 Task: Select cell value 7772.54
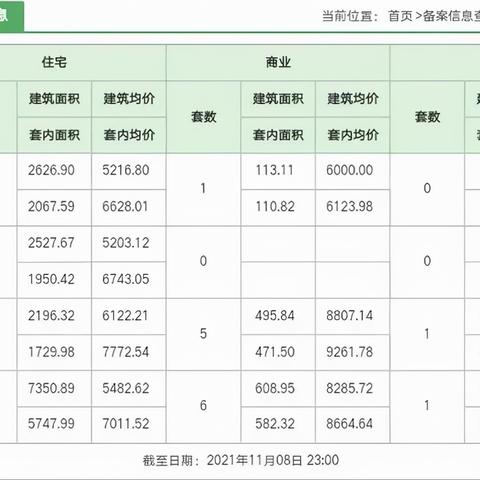[126, 352]
